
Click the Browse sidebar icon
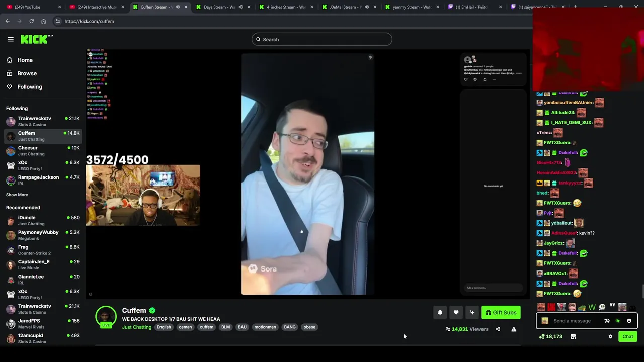[9, 73]
